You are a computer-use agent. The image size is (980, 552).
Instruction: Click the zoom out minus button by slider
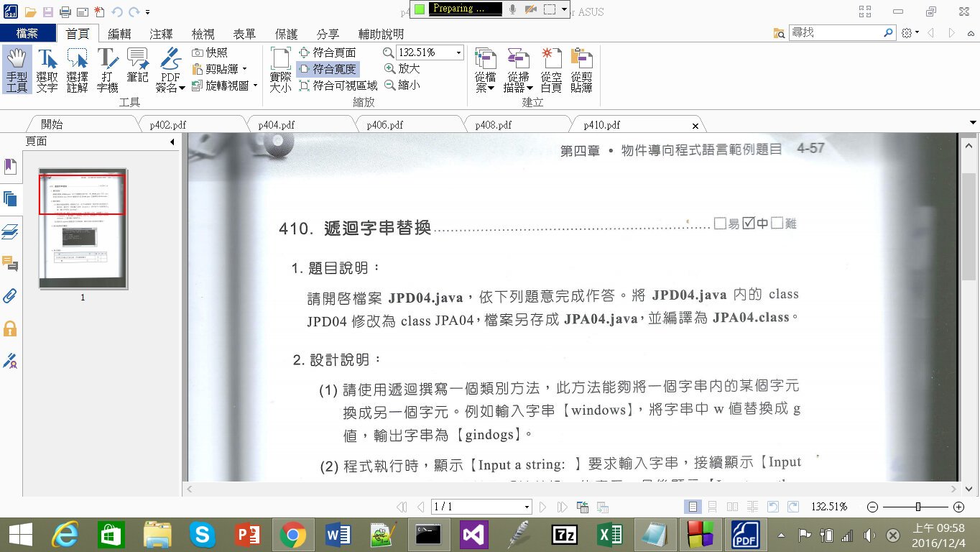[873, 507]
